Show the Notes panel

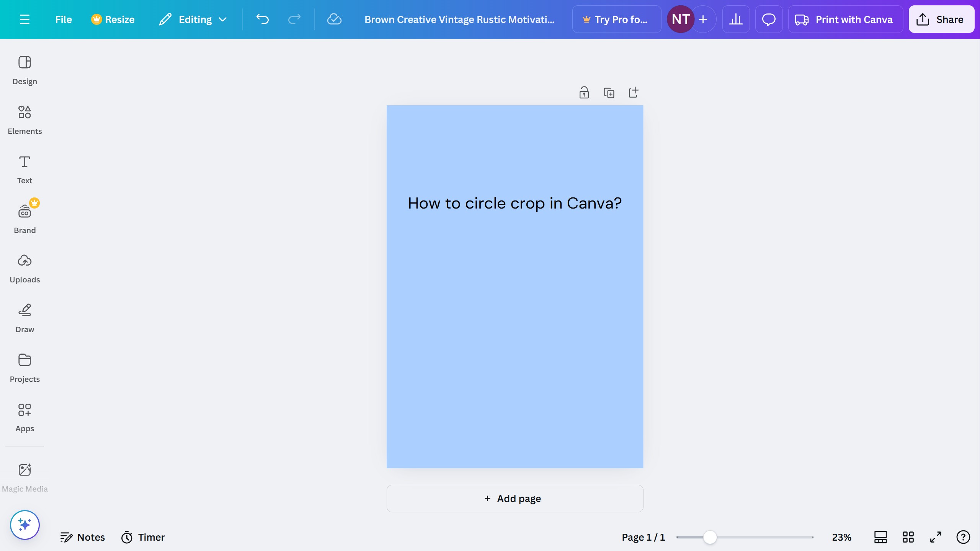[x=83, y=537]
